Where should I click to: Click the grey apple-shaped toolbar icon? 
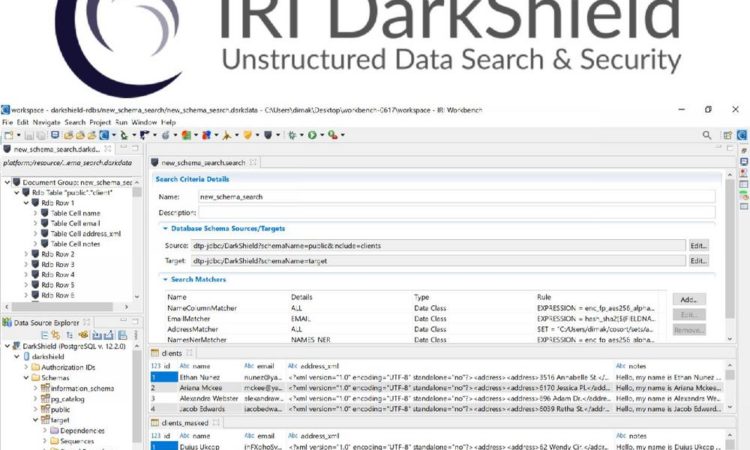(165, 135)
